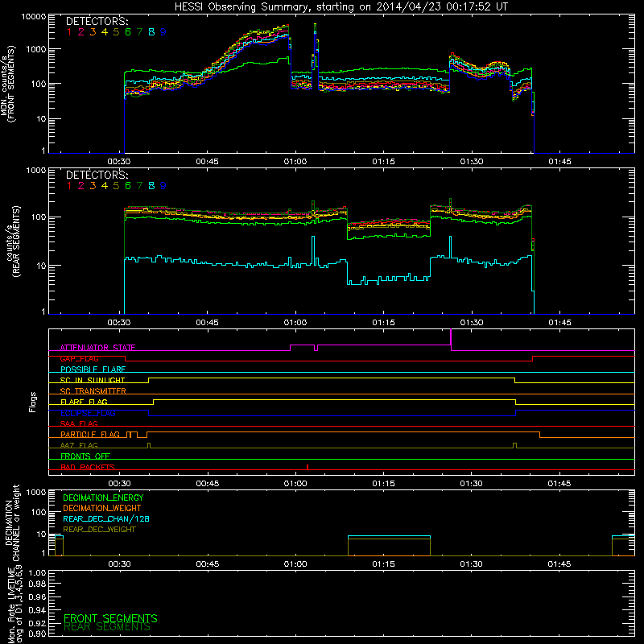The height and width of the screenshot is (644, 644).
Task: Click detector 2 legend number in front segments plot
Action: pyautogui.click(x=81, y=32)
